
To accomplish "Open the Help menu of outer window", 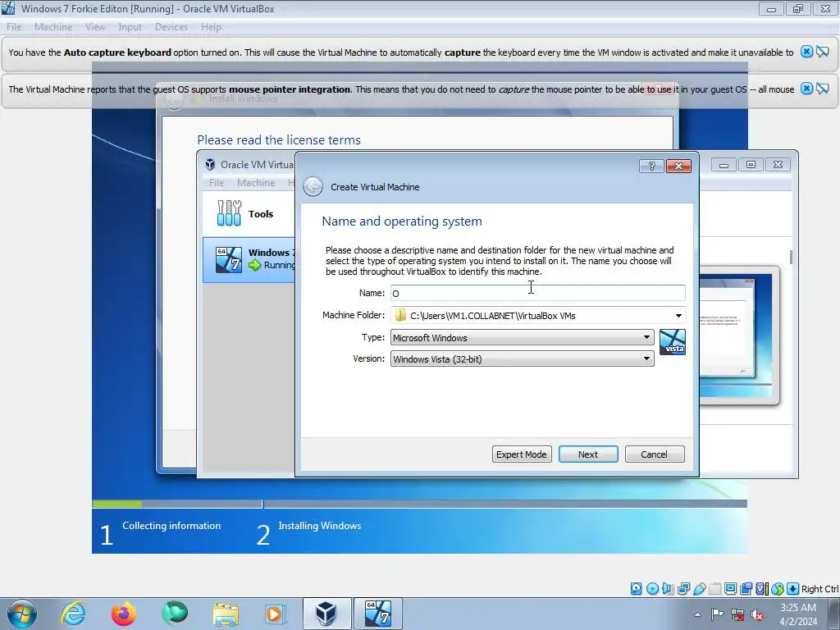I will click(211, 27).
